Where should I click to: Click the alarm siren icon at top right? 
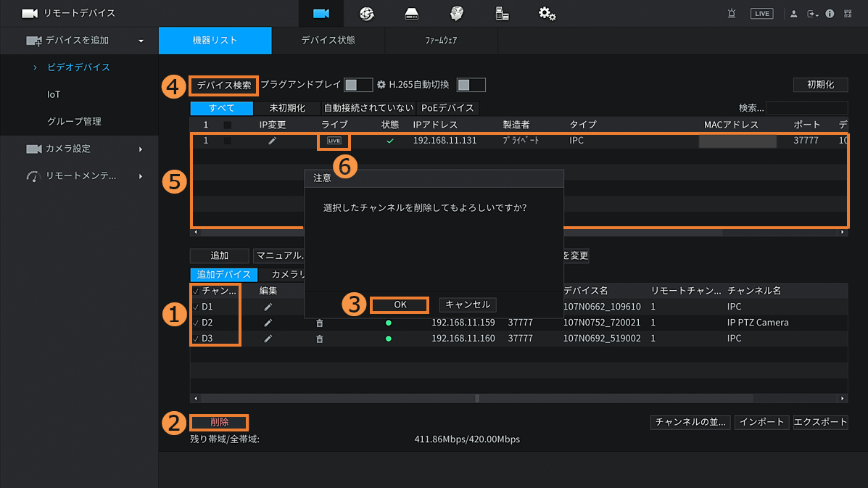(x=731, y=14)
